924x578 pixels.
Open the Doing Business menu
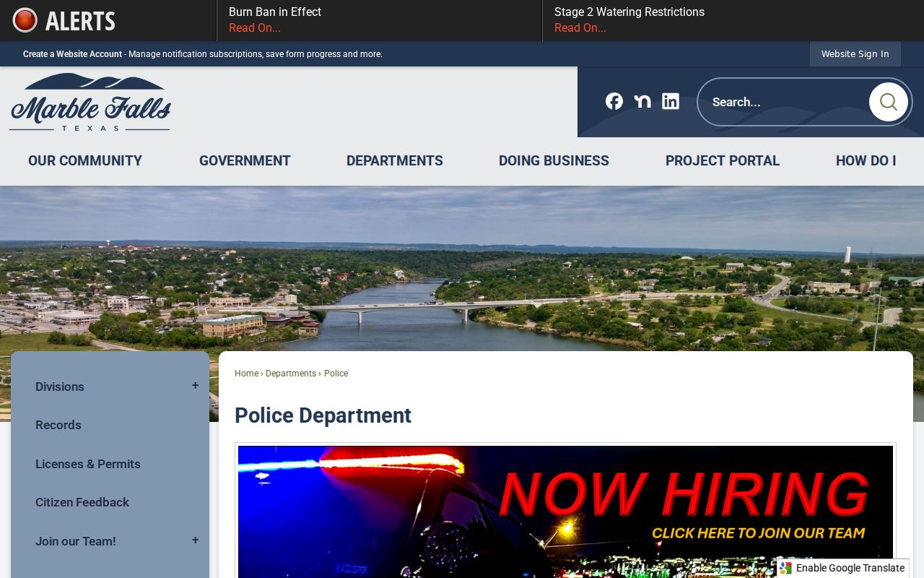coord(554,161)
